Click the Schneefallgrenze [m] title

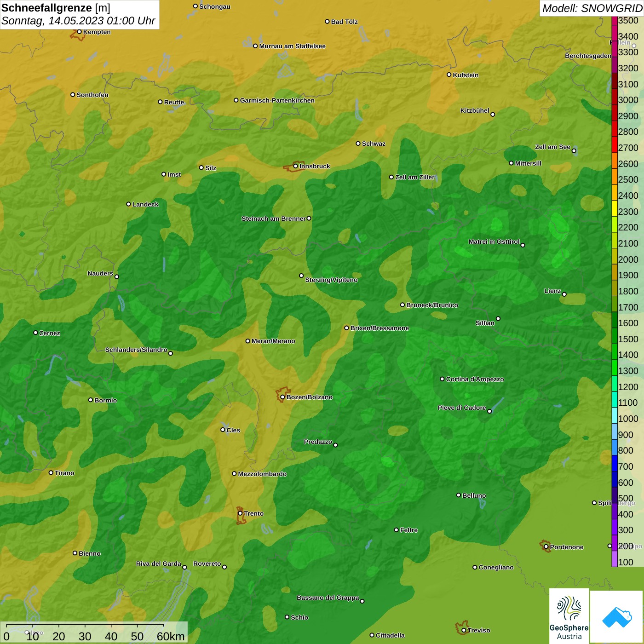56,8
